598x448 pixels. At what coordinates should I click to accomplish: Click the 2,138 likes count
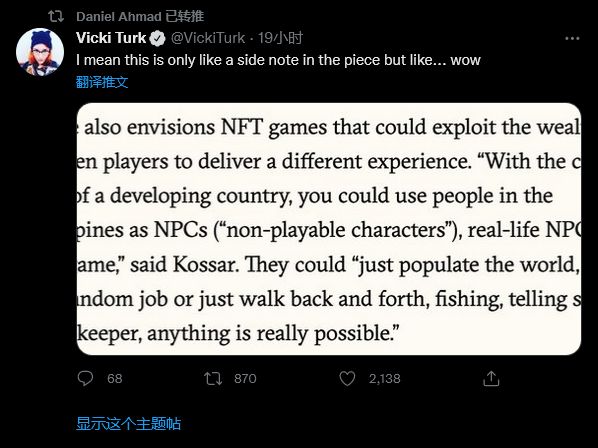(384, 379)
